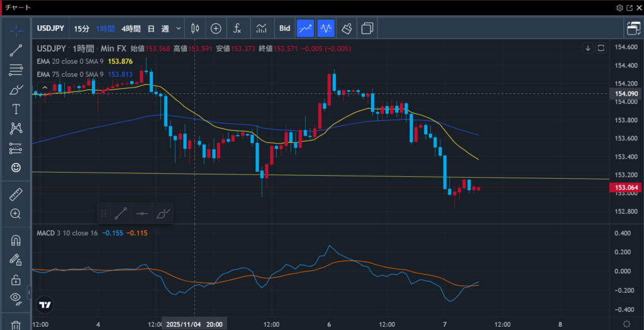Viewport: 644px width, 330px height.
Task: Open the indicators fx button
Action: point(237,28)
